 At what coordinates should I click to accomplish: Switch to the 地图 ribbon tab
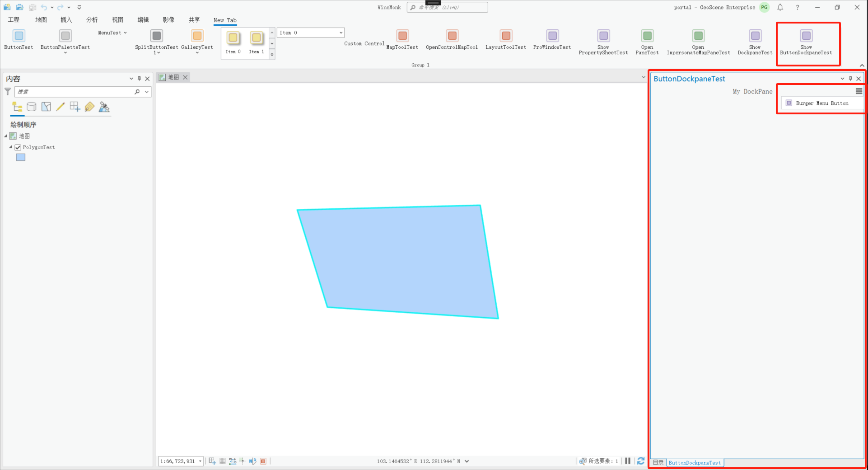(41, 20)
